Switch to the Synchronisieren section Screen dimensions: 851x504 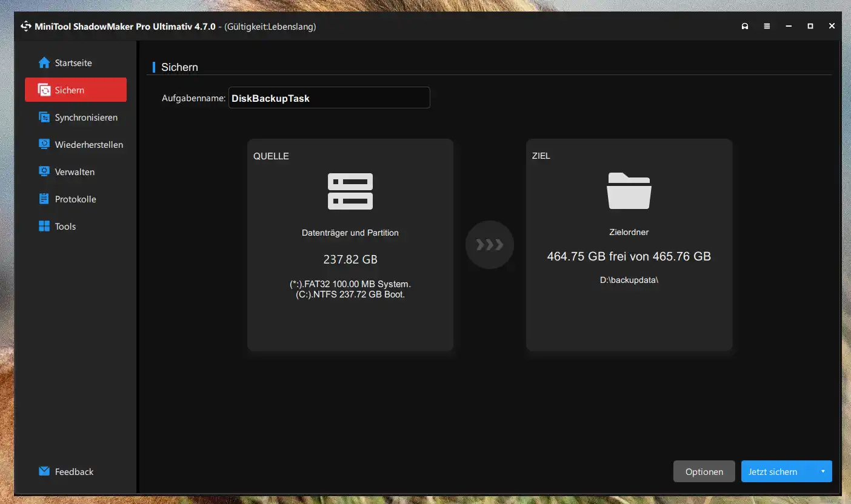[76, 118]
